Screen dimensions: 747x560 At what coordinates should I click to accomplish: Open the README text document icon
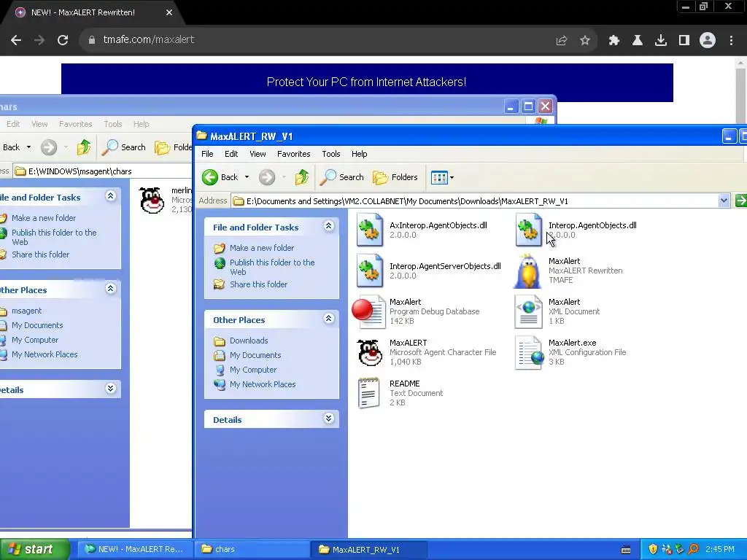tap(368, 393)
